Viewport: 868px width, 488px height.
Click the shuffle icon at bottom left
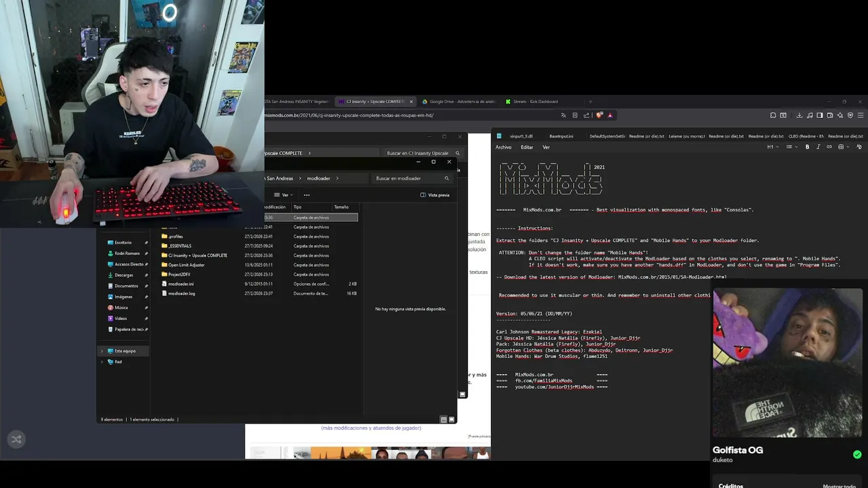pos(16,439)
